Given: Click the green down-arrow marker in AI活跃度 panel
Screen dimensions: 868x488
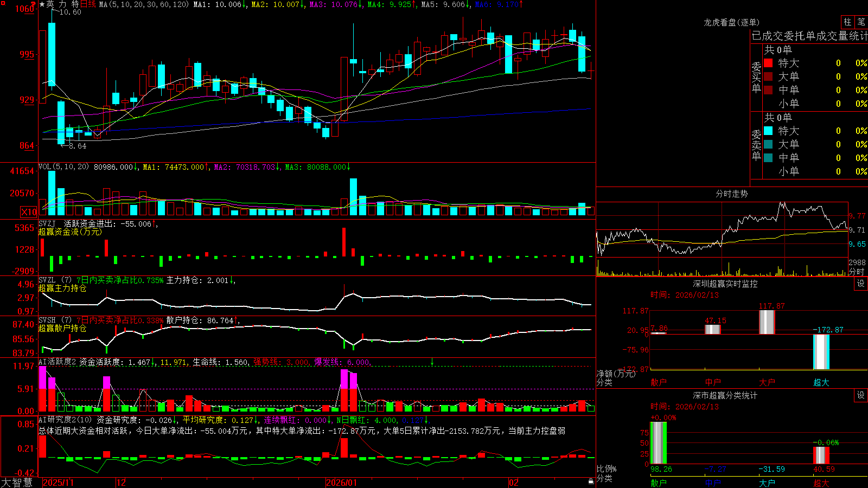Looking at the screenshot, I should (x=432, y=362).
